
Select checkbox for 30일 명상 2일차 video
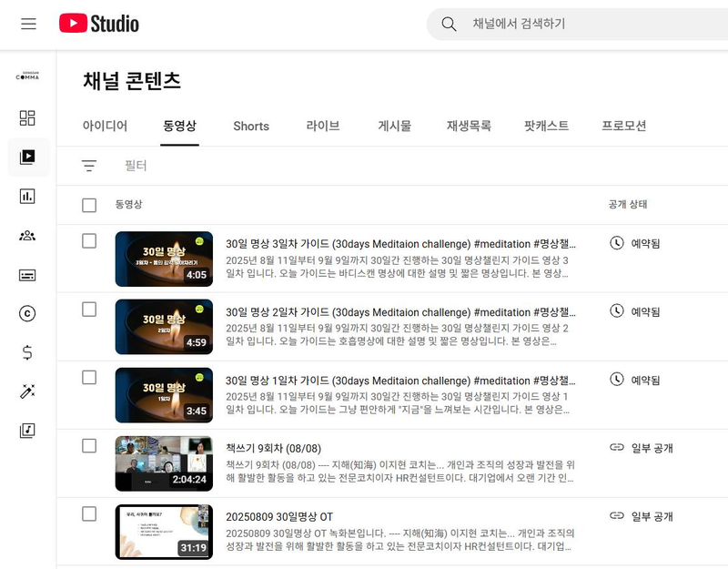[x=89, y=310]
